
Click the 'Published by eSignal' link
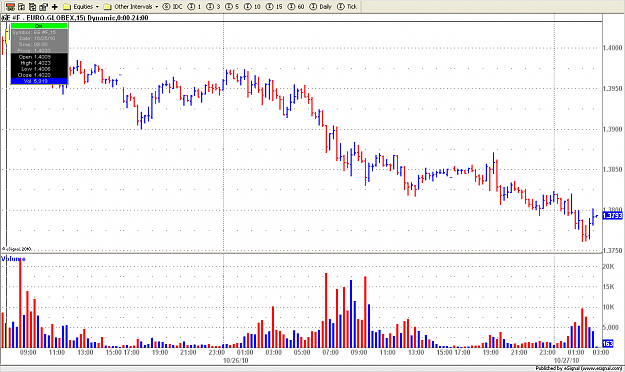[578, 368]
